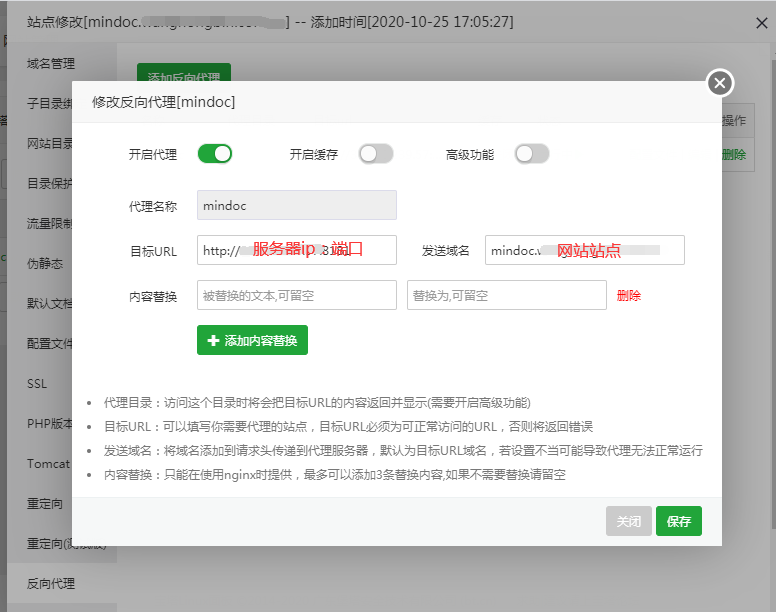Save the proxy settings with 保存
Viewport: 776px width, 612px height.
[679, 521]
